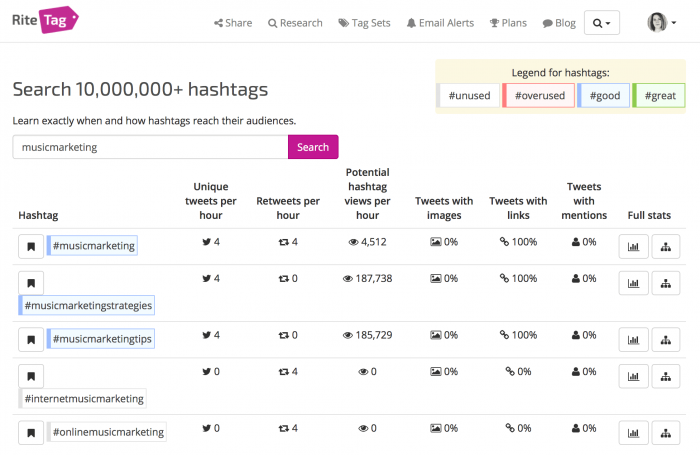The height and width of the screenshot is (455, 700).
Task: Click the RiteTag logo
Action: (43, 20)
